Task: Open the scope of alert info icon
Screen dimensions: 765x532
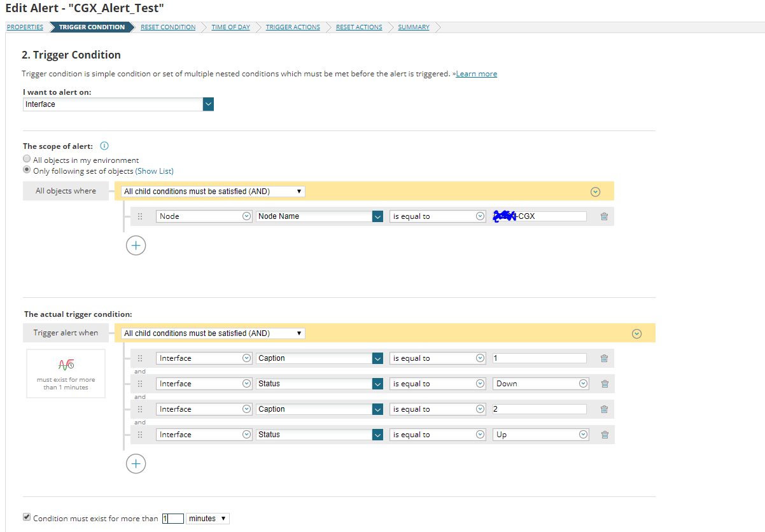Action: pyautogui.click(x=104, y=146)
